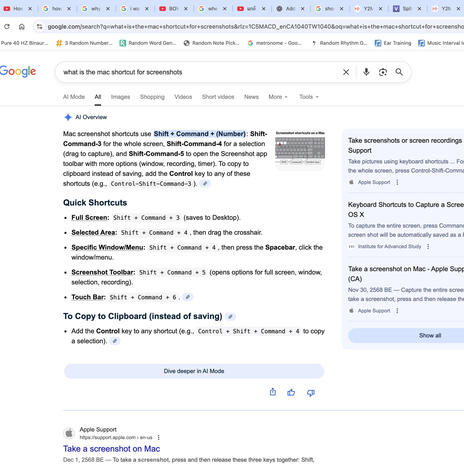This screenshot has height=464, width=464.
Task: Open 'Random Word Gen...' bookmark
Action: click(x=148, y=43)
